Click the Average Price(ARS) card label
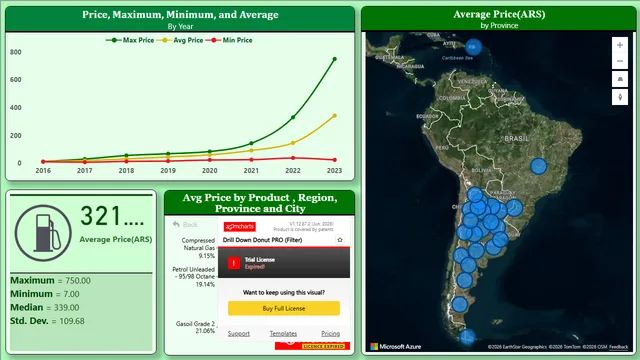The height and width of the screenshot is (360, 640). tap(116, 240)
